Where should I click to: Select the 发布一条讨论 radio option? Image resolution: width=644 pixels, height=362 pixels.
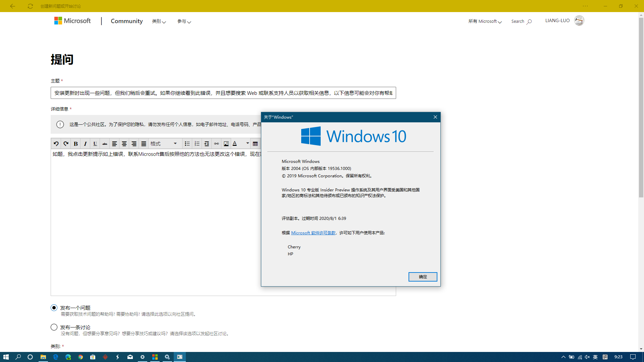point(54,327)
